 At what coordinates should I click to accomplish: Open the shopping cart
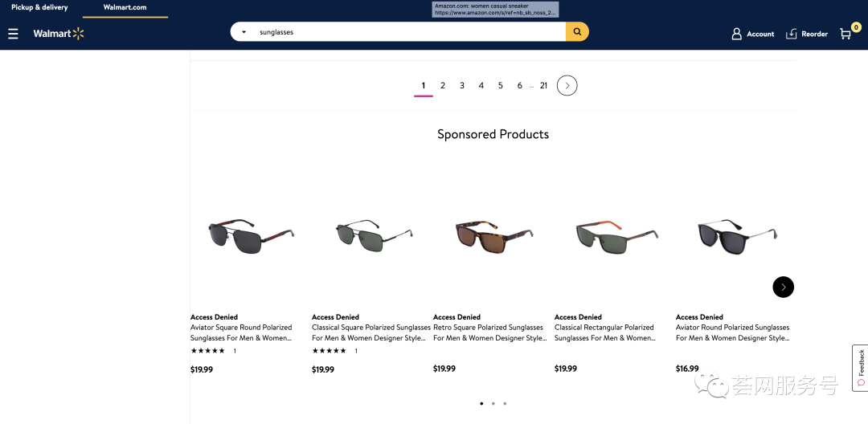[x=845, y=34]
